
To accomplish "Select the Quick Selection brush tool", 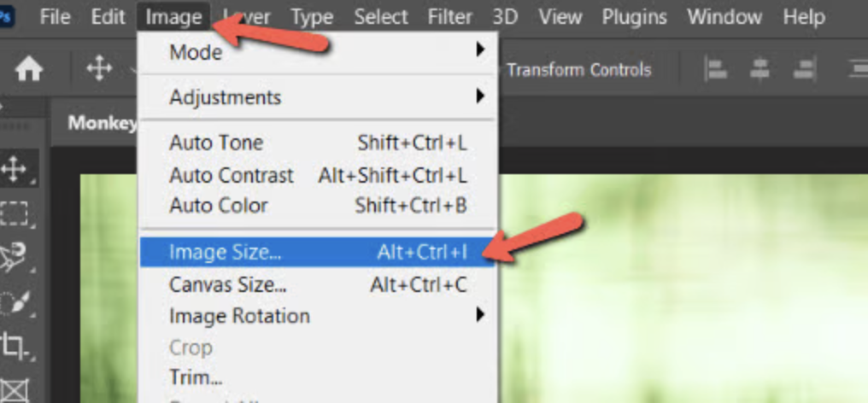I will coord(15,302).
